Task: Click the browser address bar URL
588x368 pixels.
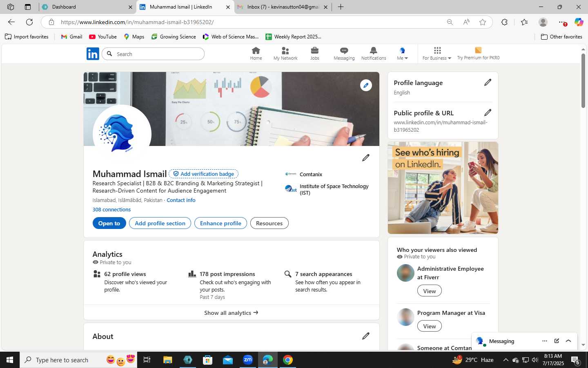Action: [x=137, y=22]
